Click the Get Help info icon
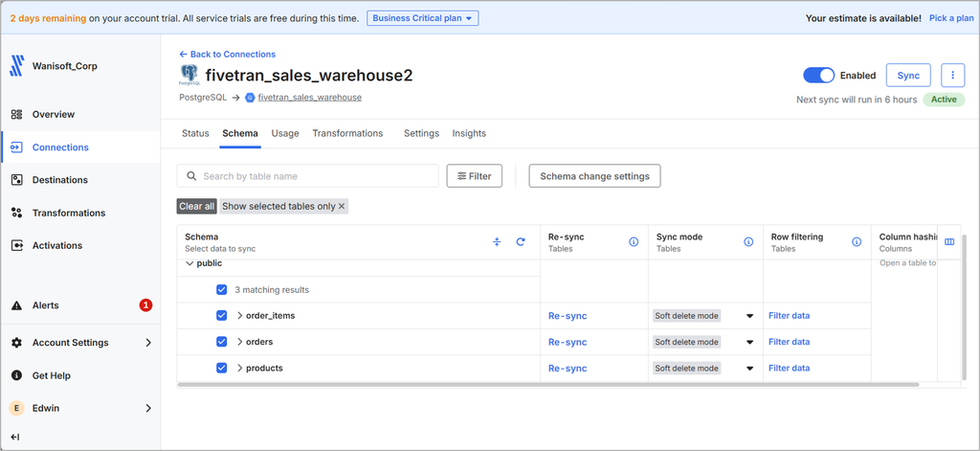 click(17, 375)
